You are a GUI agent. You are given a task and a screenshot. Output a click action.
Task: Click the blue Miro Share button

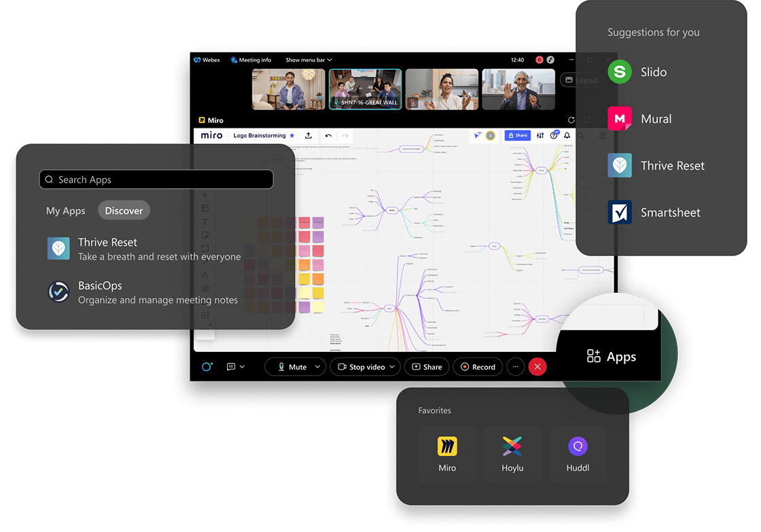[517, 136]
